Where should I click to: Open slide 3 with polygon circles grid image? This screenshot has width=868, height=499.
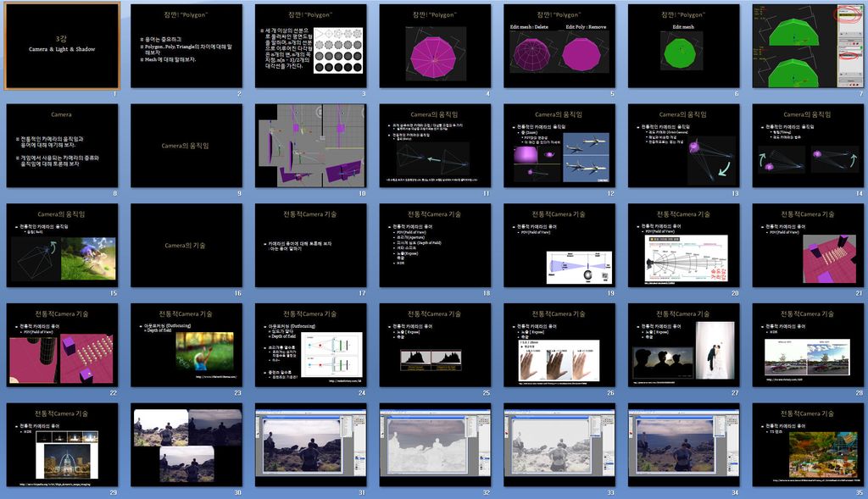[x=310, y=46]
